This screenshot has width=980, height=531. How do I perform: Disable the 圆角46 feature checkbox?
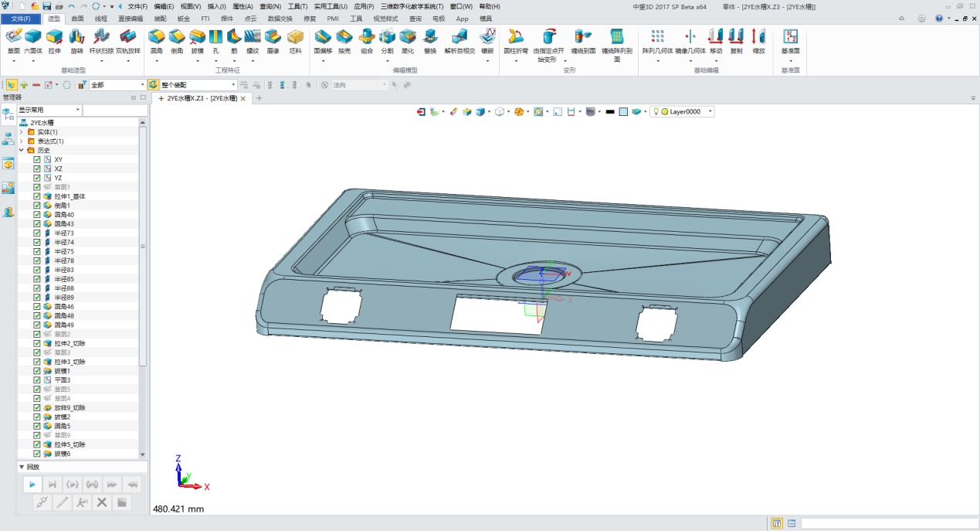(37, 307)
